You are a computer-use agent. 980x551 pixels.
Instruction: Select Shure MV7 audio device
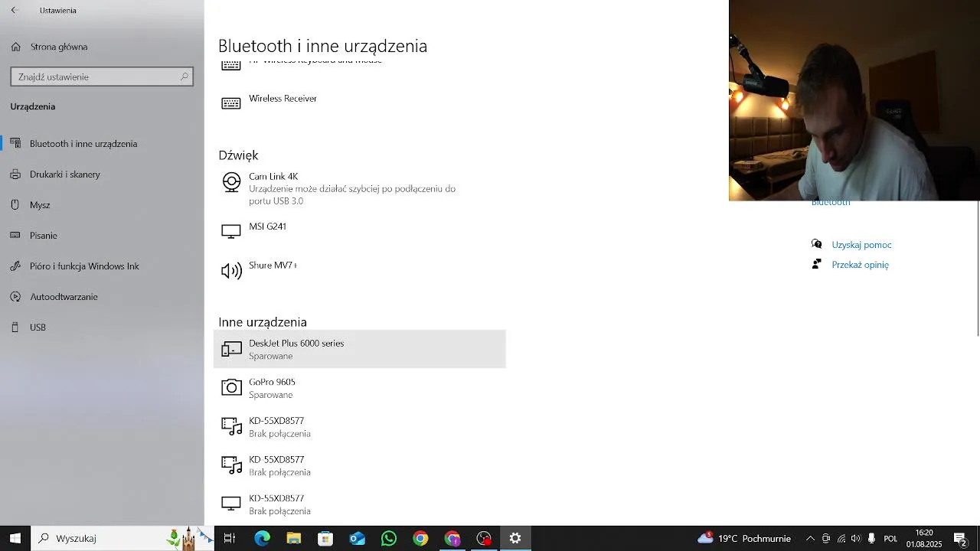[359, 270]
